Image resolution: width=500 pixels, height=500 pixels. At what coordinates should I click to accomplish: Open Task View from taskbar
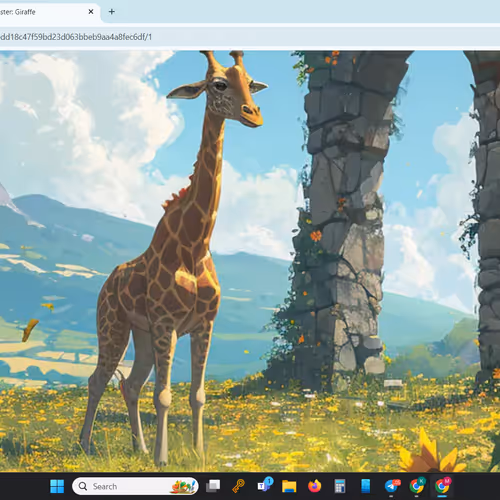pyautogui.click(x=213, y=486)
